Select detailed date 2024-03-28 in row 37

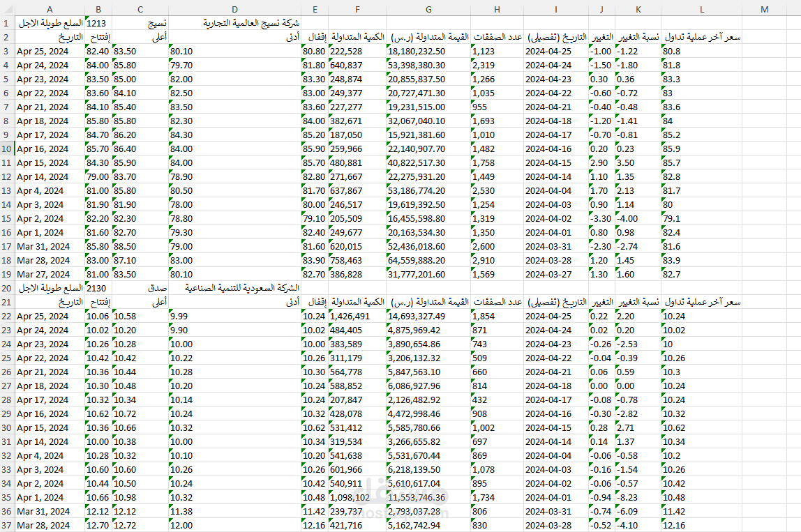(x=556, y=525)
